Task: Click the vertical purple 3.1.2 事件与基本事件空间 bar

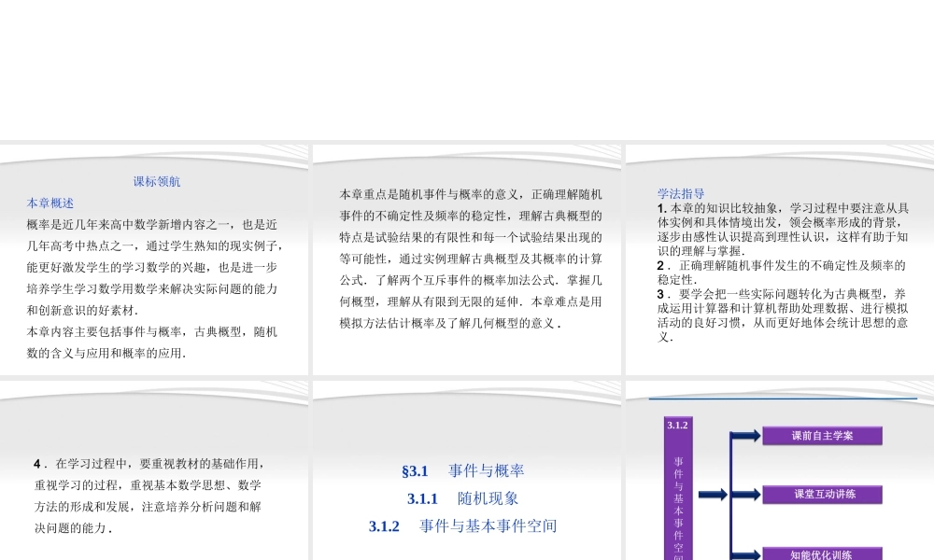Action: (678, 488)
